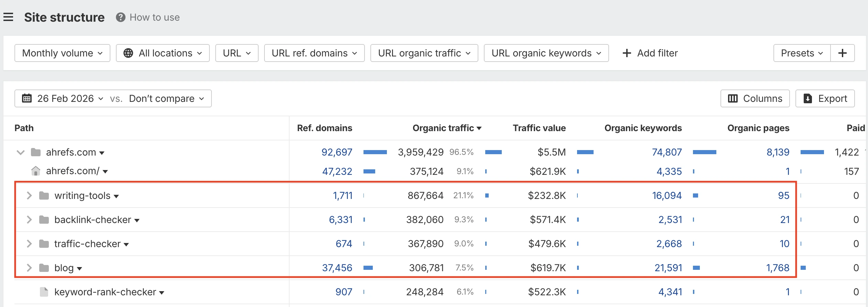Click the globe icon in All locations
The image size is (868, 307).
pos(128,53)
